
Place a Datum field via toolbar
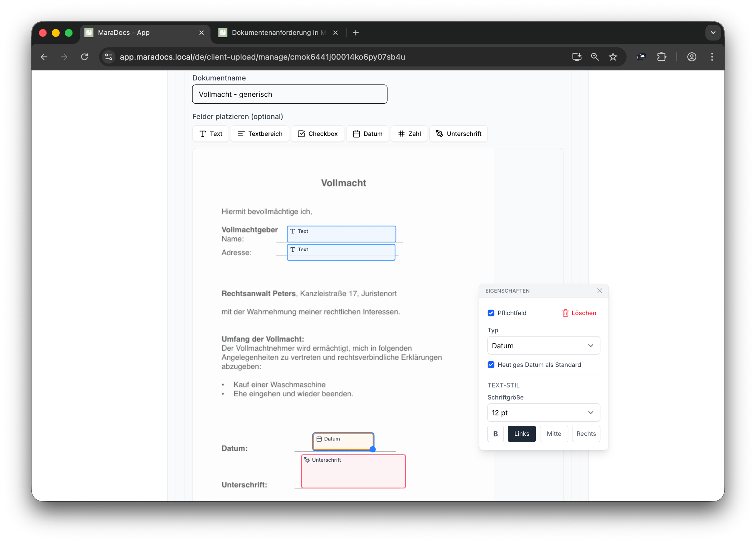367,134
